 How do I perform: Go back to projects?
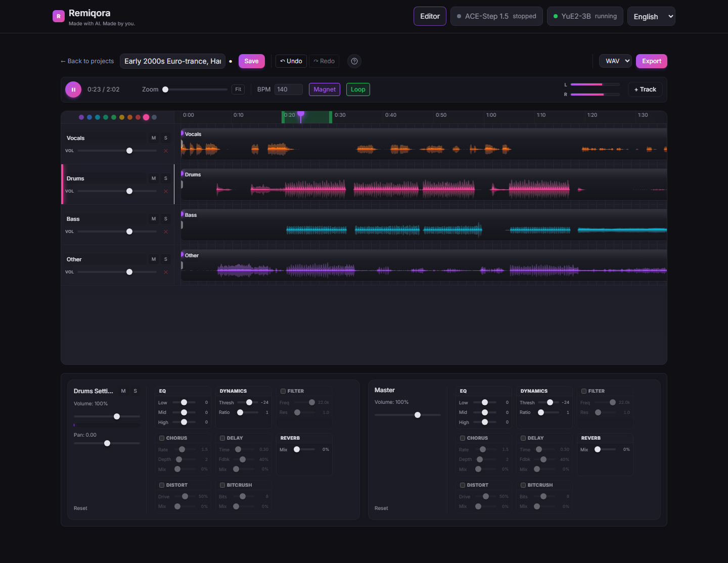[87, 61]
